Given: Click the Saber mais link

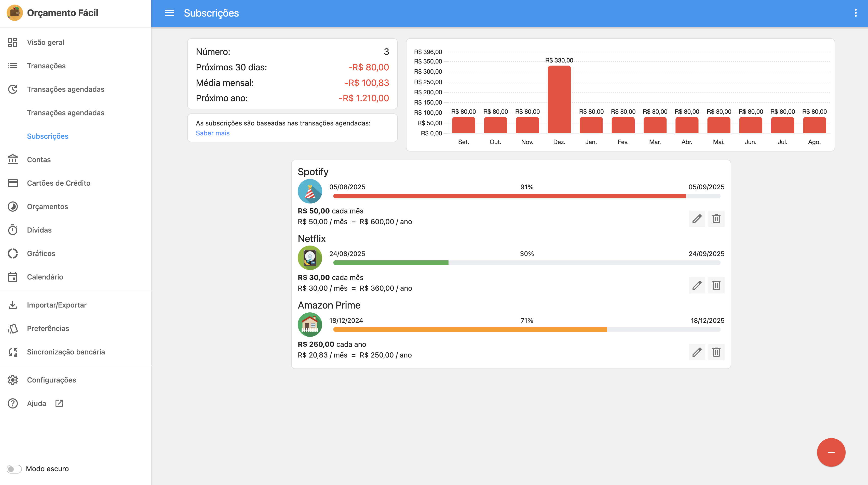Looking at the screenshot, I should [212, 133].
